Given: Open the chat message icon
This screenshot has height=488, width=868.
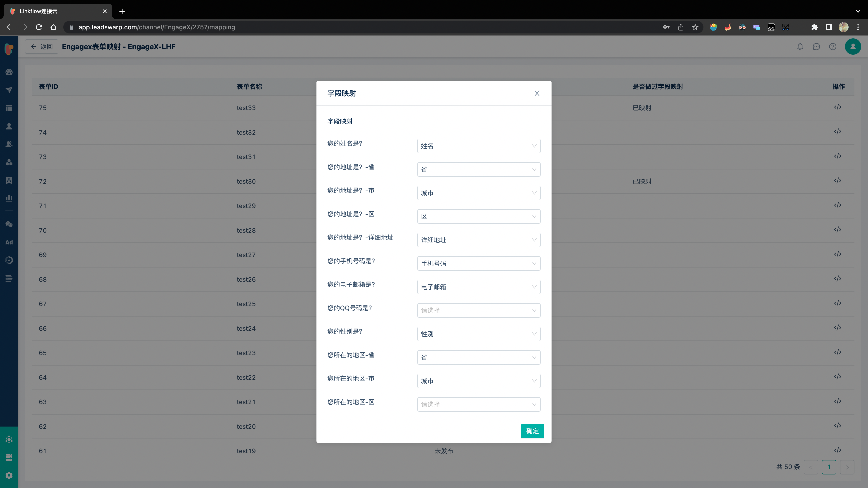Looking at the screenshot, I should tap(816, 47).
